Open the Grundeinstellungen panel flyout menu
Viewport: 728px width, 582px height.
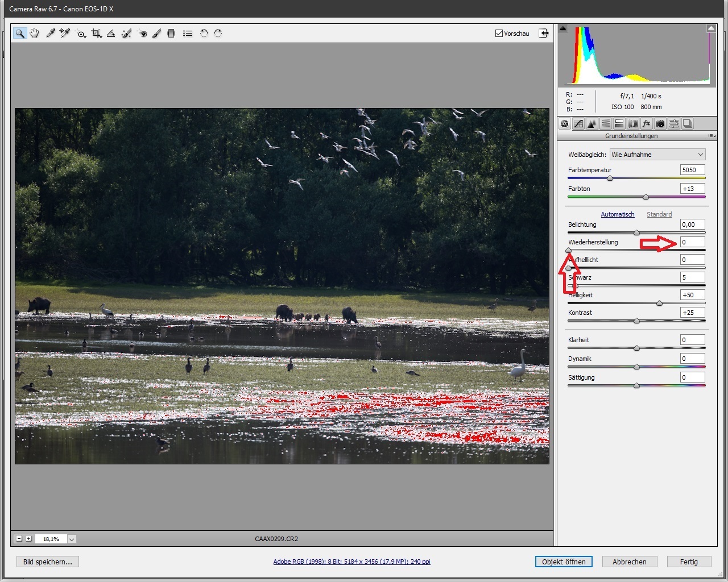pos(711,136)
